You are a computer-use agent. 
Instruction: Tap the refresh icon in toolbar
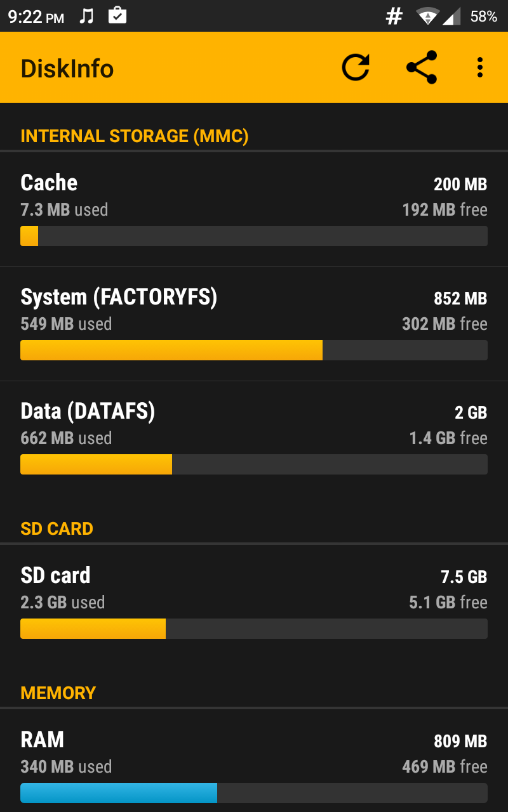pyautogui.click(x=356, y=68)
